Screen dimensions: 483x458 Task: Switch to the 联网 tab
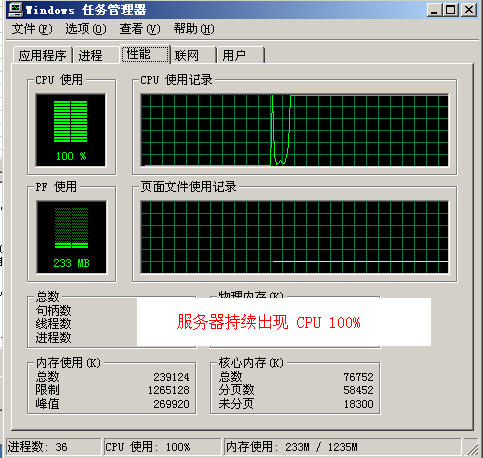point(193,55)
